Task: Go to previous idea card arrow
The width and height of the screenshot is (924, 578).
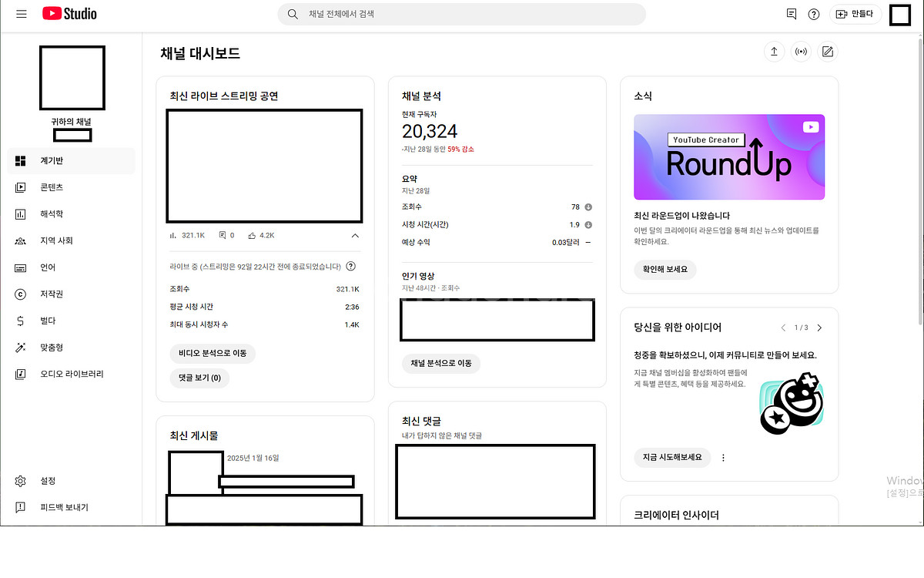Action: 784,328
